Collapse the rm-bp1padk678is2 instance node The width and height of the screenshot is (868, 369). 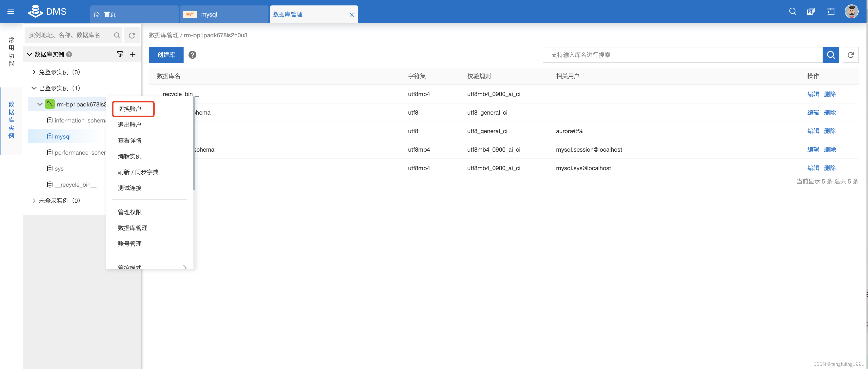(40, 104)
